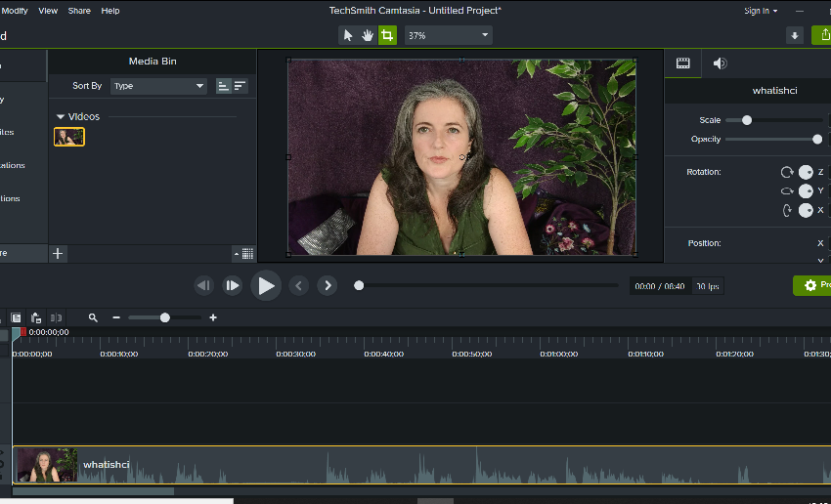Sort media bin in descending order
The height and width of the screenshot is (504, 831).
[x=240, y=86]
